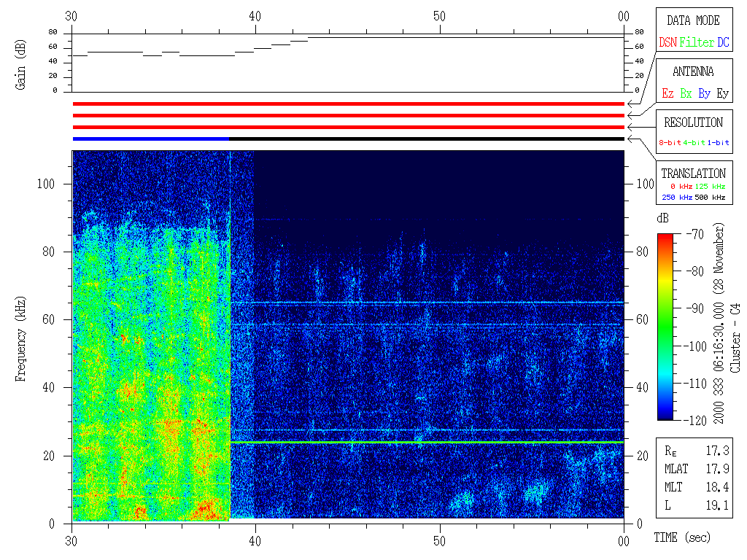
Task: Select the black Ey antenna legend entry
Action: (722, 94)
